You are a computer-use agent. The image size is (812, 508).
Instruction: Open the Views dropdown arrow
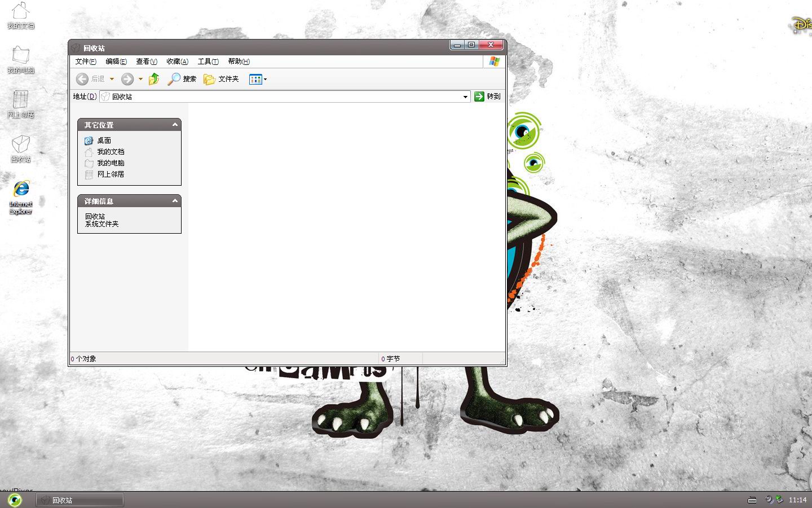[x=266, y=79]
